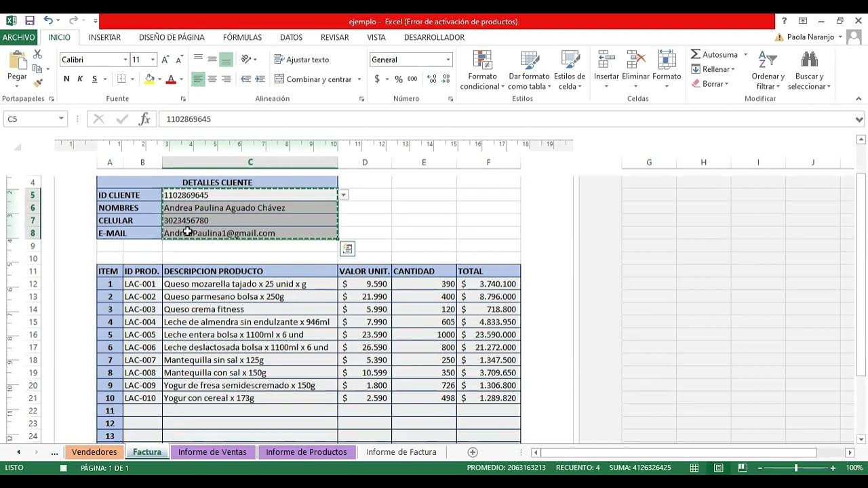Switch to the DATOS ribbon tab
868x488 pixels.
click(292, 37)
